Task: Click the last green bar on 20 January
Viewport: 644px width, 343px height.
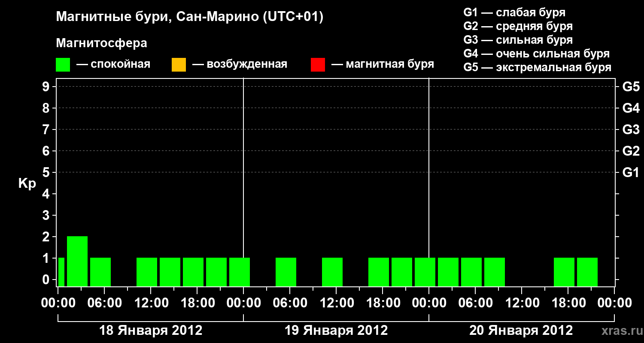Action: coord(587,272)
